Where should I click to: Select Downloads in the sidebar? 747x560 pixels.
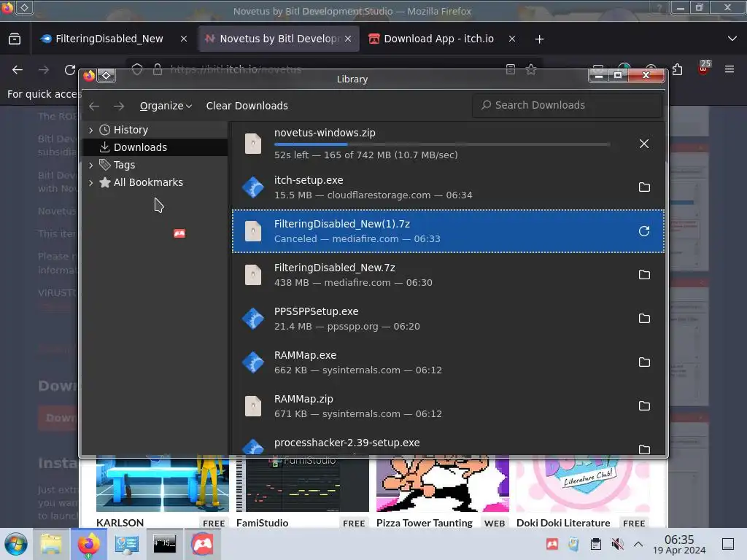(155, 147)
